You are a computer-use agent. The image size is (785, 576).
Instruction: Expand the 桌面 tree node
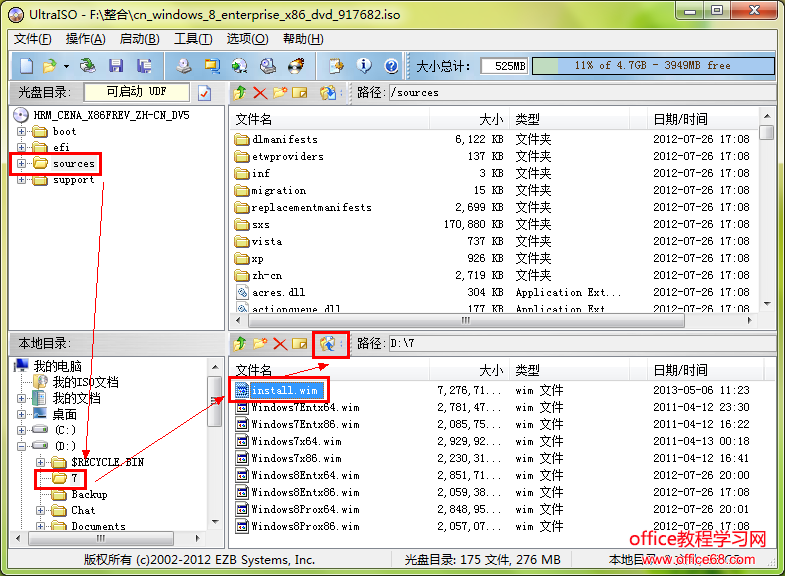pos(21,414)
